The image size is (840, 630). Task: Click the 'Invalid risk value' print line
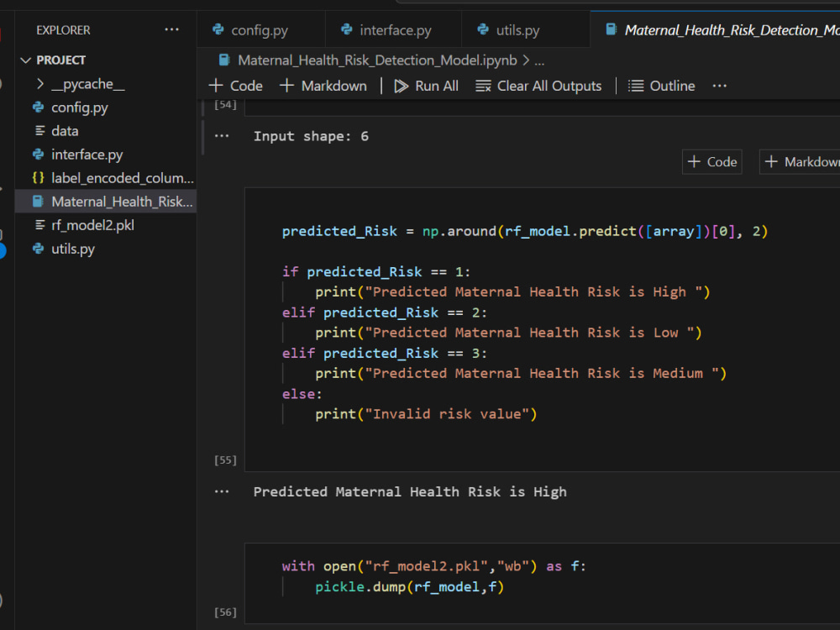[x=426, y=414]
